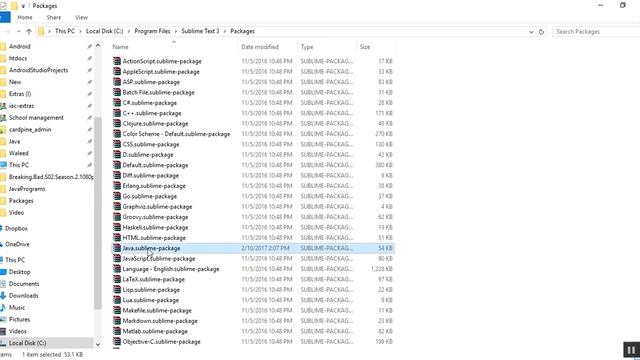The width and height of the screenshot is (640, 360).
Task: Select Videos under This PC
Action: (18, 331)
